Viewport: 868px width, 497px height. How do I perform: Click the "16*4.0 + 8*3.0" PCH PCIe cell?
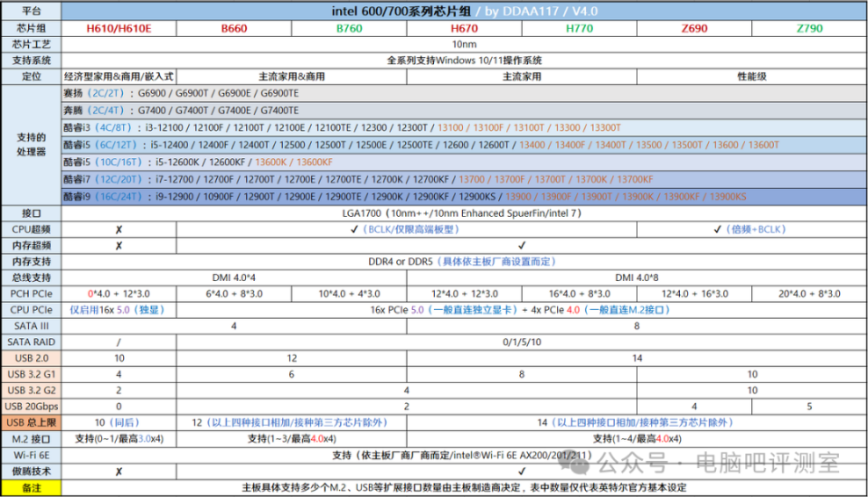coord(579,294)
